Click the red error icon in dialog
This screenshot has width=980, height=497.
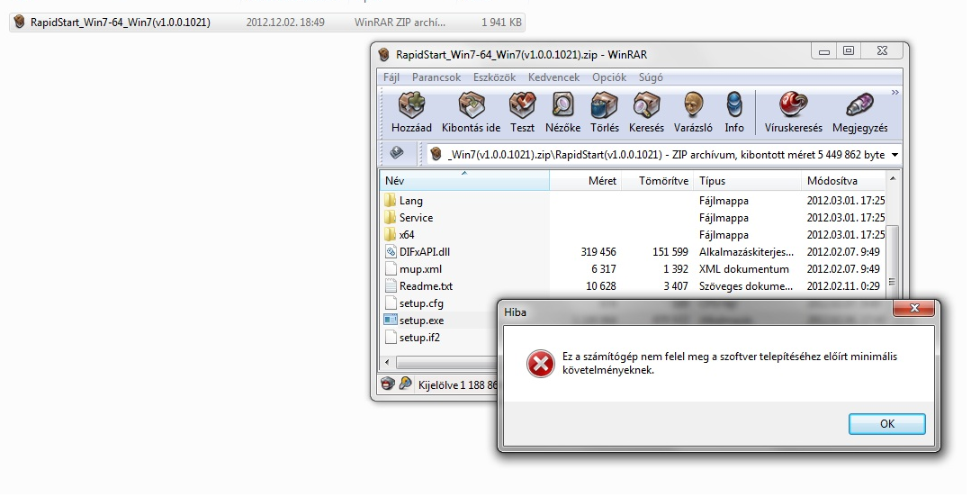pyautogui.click(x=540, y=364)
